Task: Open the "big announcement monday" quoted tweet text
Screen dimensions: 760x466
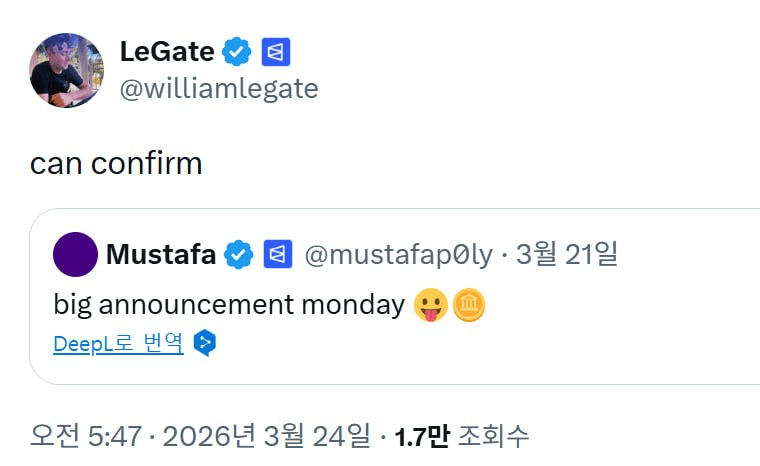Action: [x=228, y=304]
